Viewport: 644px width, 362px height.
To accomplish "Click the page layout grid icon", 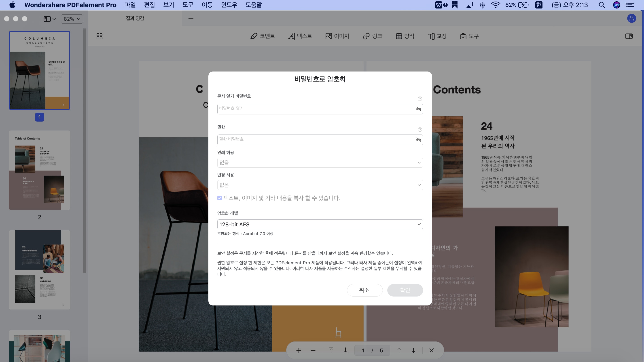I will tap(100, 36).
